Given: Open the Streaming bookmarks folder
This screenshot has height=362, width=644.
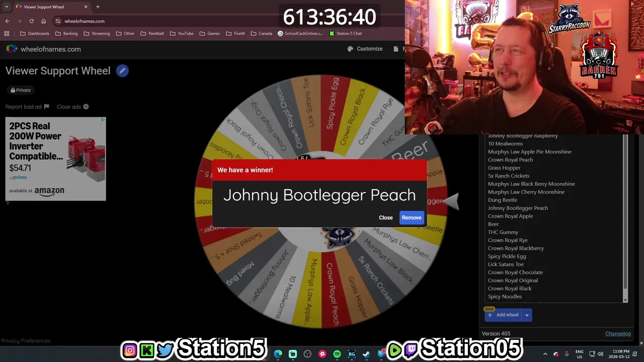Looking at the screenshot, I should pyautogui.click(x=97, y=34).
